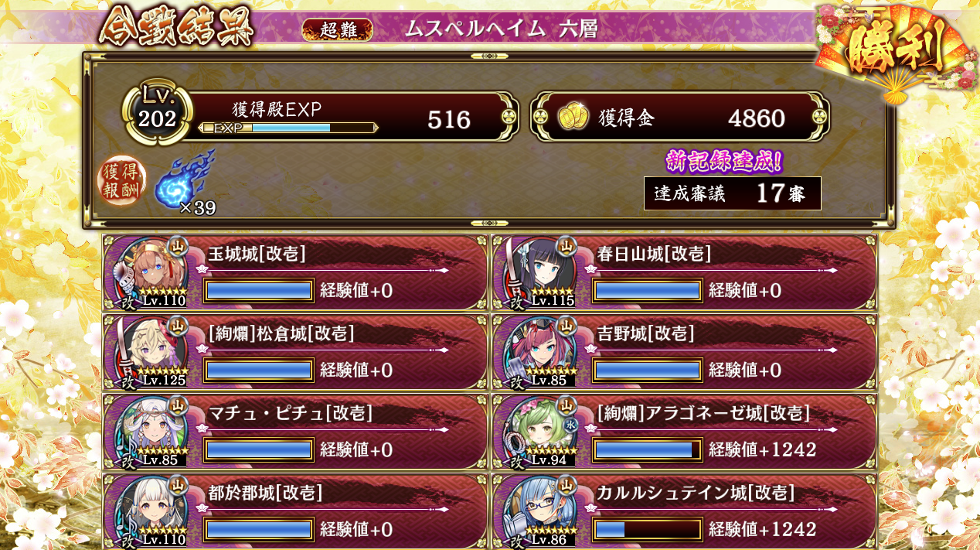Click the water attribute badge on アラゴネーゼ城

pyautogui.click(x=572, y=425)
